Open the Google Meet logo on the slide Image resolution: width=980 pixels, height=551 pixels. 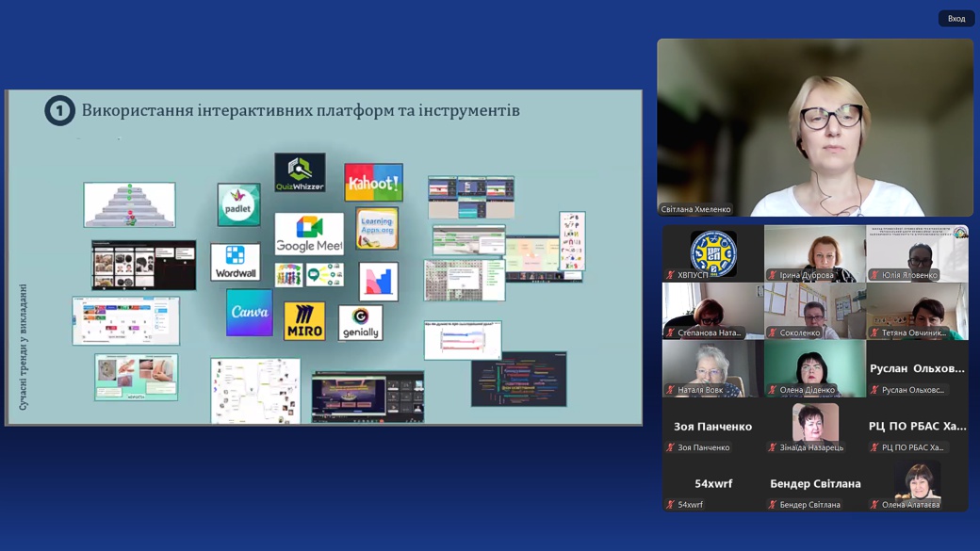pyautogui.click(x=309, y=234)
